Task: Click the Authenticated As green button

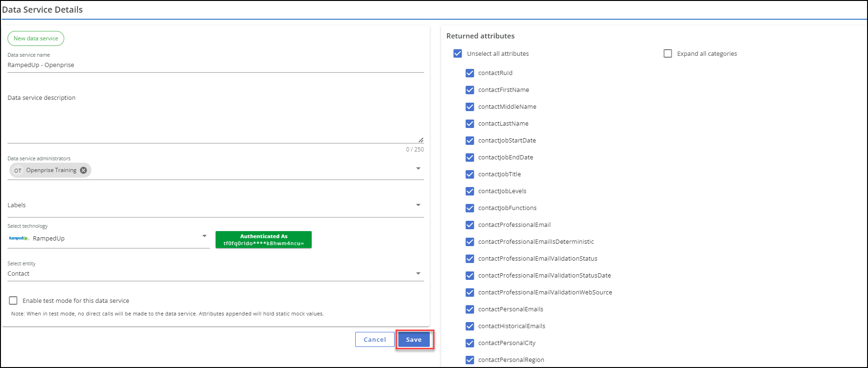Action: [263, 240]
